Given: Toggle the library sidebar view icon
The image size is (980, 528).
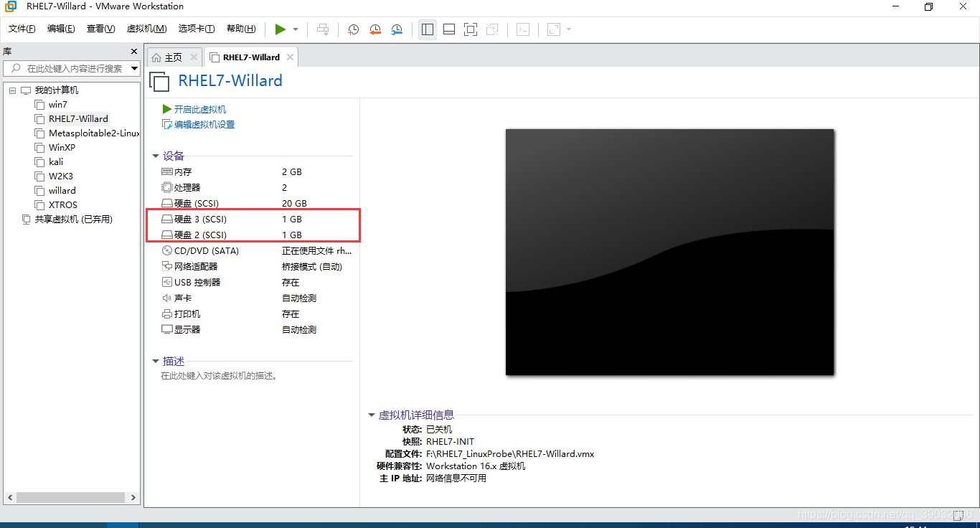Looking at the screenshot, I should pos(428,29).
